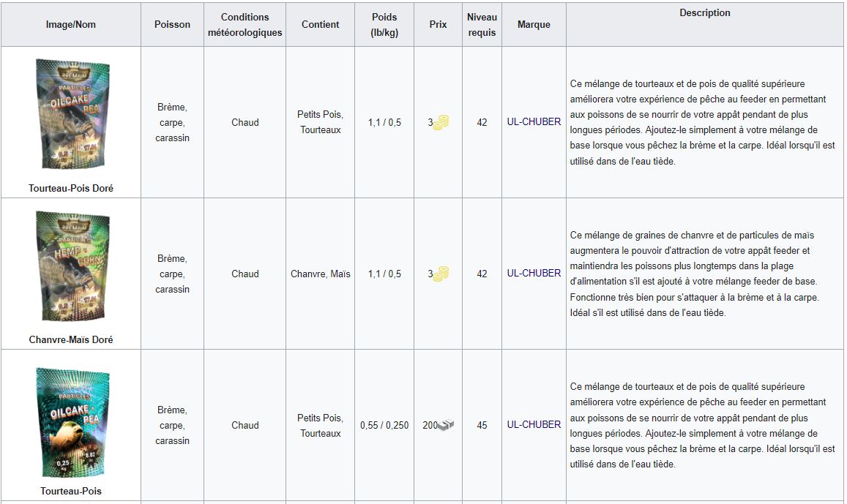Open the green Tourteau-Pois bag image
This screenshot has width=847, height=504.
pos(72,423)
